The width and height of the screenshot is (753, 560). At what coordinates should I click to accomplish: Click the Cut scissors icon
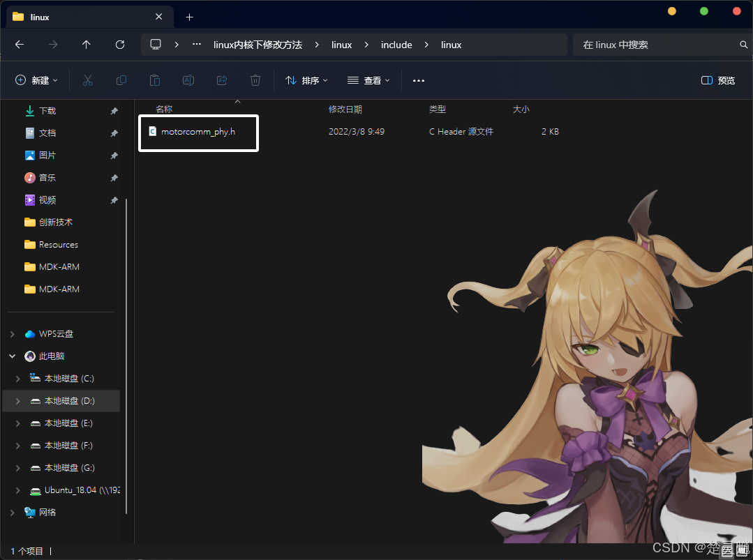click(88, 80)
